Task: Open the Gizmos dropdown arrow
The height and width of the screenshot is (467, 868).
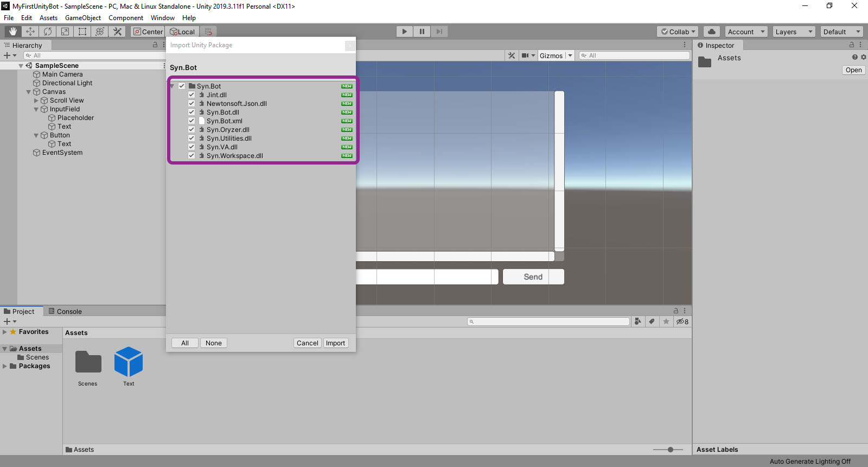Action: point(570,55)
